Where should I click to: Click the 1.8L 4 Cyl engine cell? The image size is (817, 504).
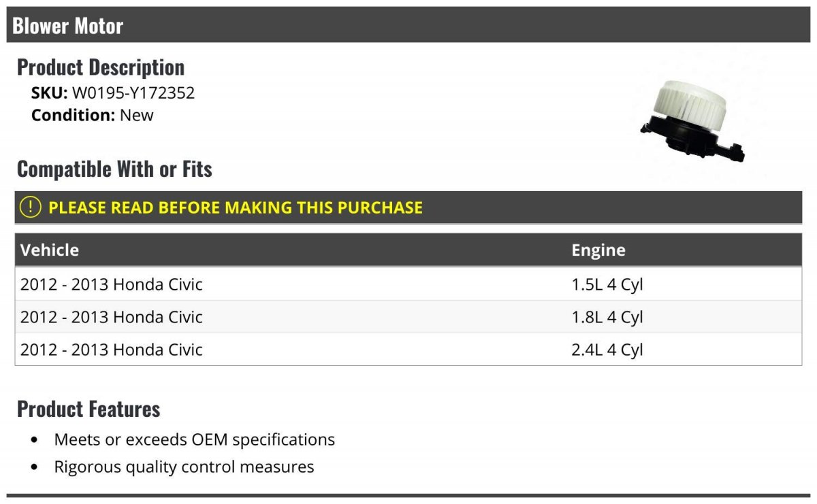pyautogui.click(x=607, y=317)
